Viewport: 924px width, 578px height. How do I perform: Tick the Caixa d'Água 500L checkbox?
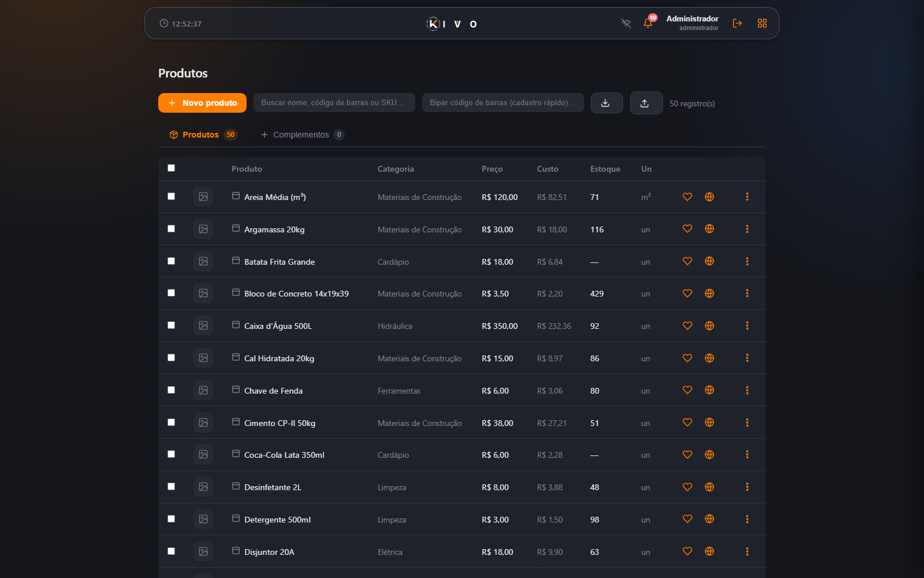tap(171, 325)
